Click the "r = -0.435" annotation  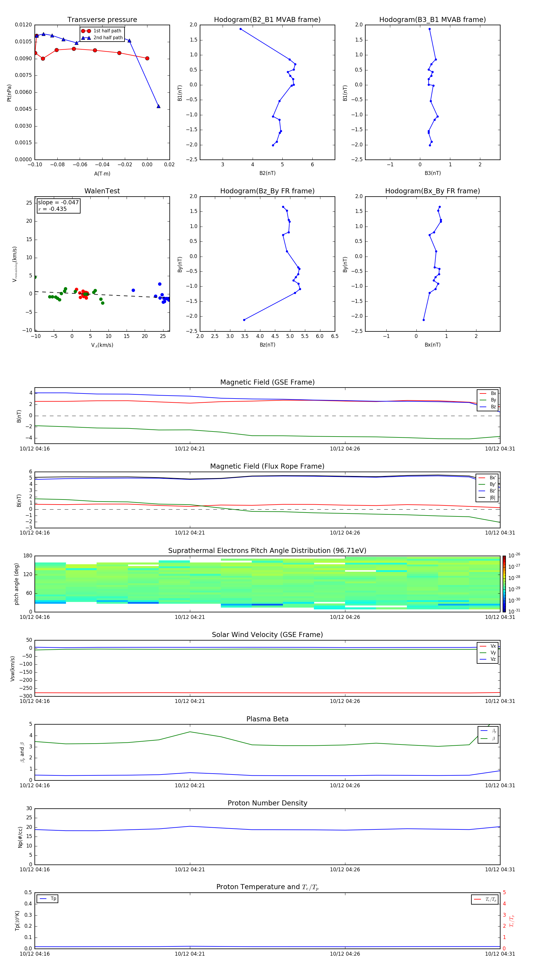53,209
